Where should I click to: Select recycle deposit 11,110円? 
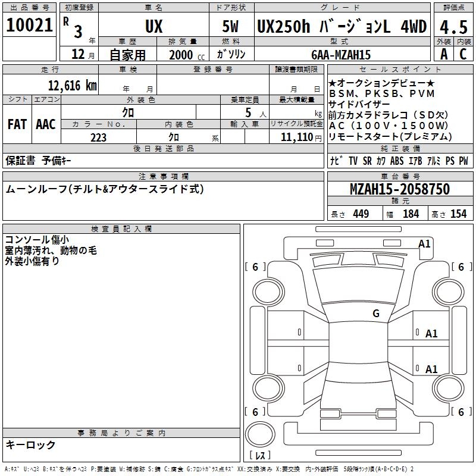coord(301,137)
